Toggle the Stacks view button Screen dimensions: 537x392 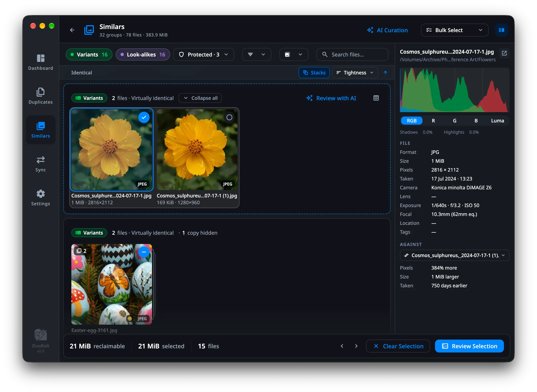click(314, 73)
